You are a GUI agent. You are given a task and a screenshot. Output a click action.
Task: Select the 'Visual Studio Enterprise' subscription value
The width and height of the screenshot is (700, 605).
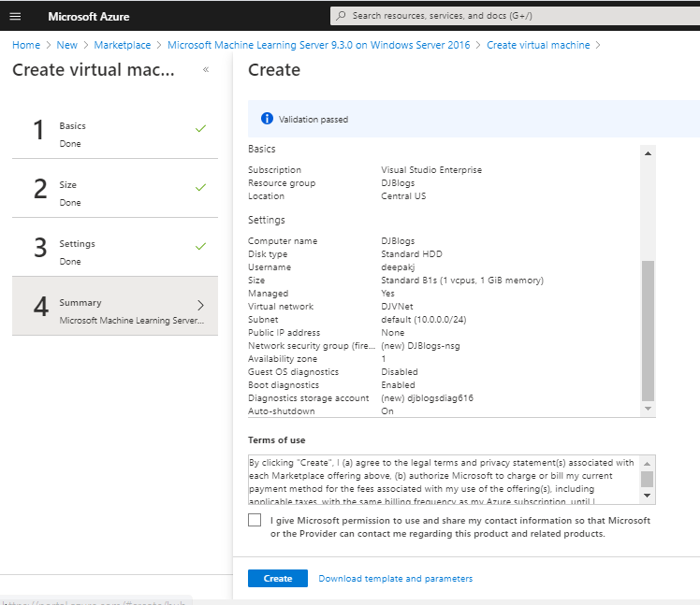[431, 169]
